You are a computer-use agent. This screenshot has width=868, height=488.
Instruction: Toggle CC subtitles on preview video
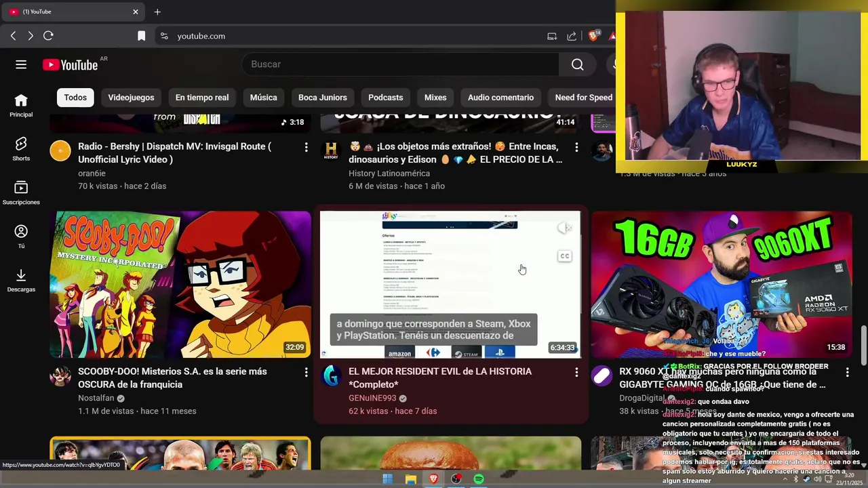[564, 256]
